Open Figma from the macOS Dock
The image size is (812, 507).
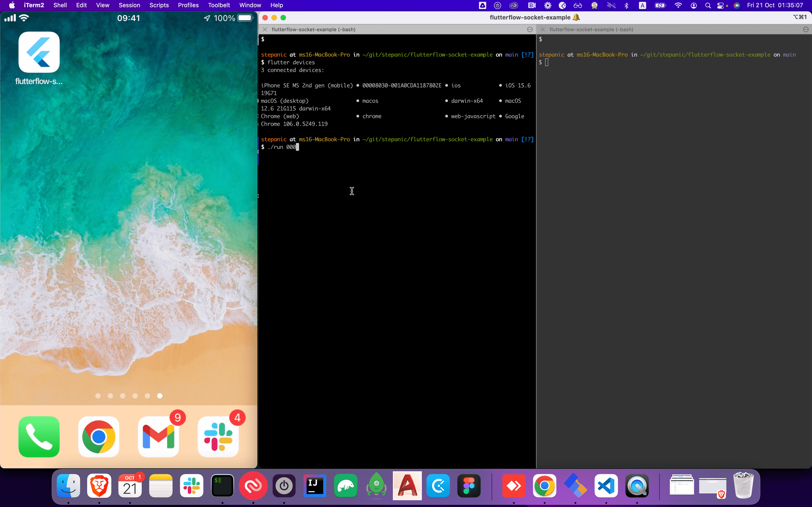click(x=469, y=485)
